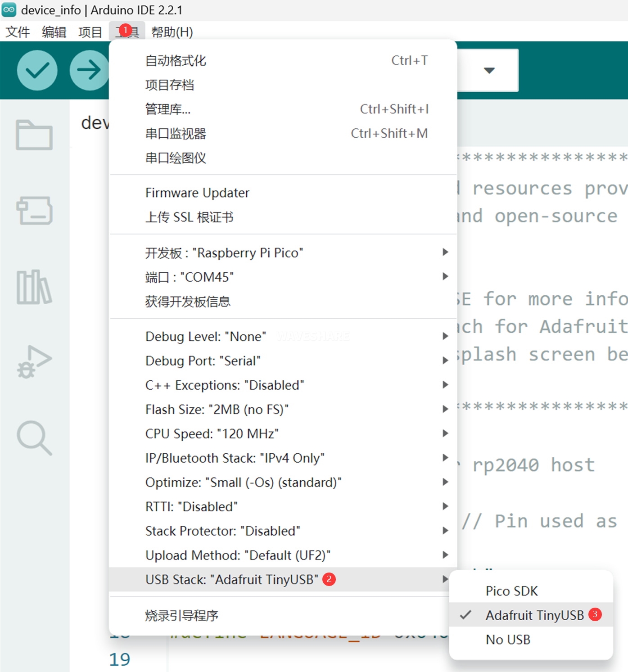Select 上传 SSL 根证书 menu entry

tap(283, 217)
